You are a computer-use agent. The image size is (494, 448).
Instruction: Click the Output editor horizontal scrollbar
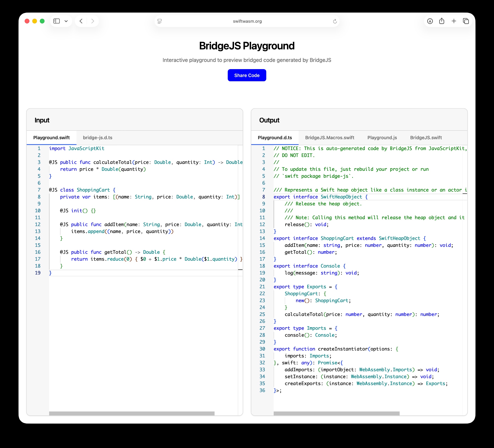[x=336, y=413]
